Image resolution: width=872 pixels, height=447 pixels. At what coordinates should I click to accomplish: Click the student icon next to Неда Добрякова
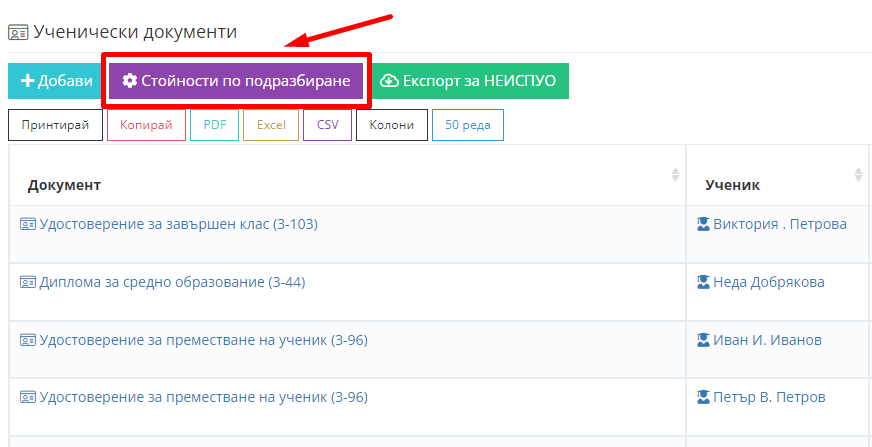pyautogui.click(x=703, y=282)
